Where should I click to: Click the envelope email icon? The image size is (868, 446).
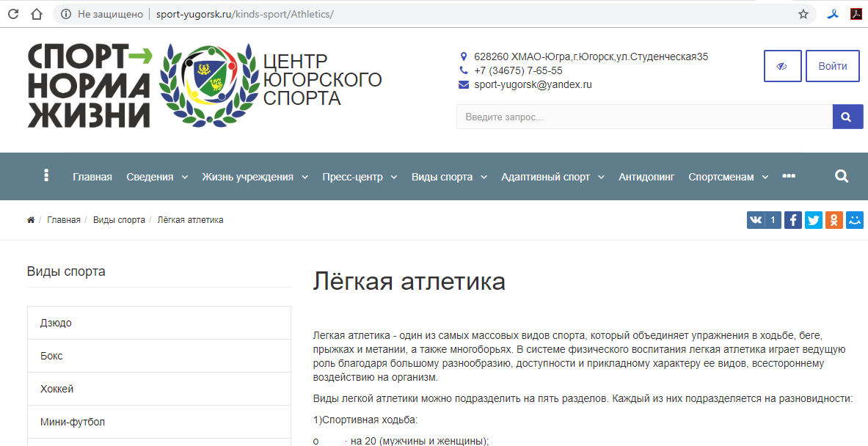(x=464, y=84)
